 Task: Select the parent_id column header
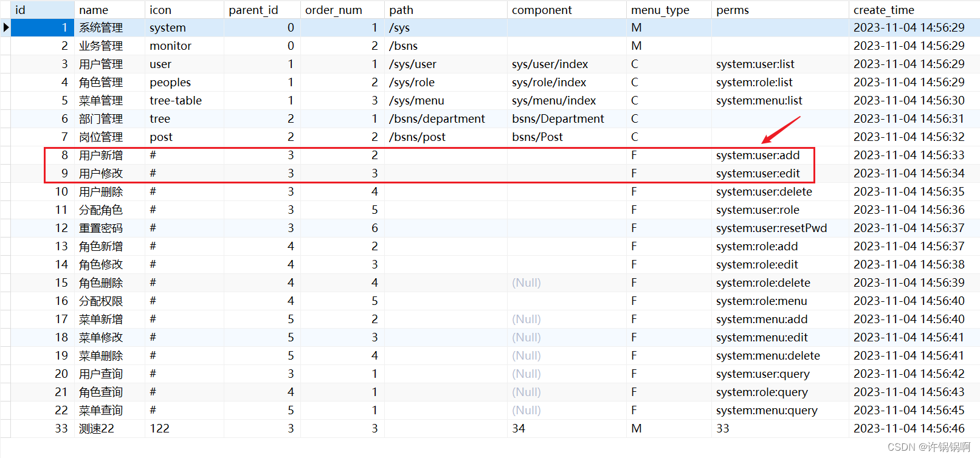point(262,10)
